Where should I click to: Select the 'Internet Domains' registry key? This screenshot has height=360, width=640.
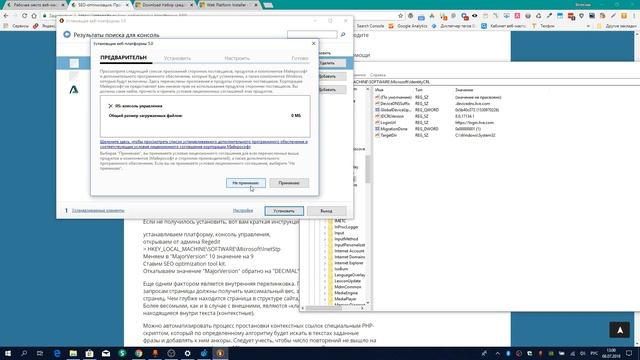[349, 257]
